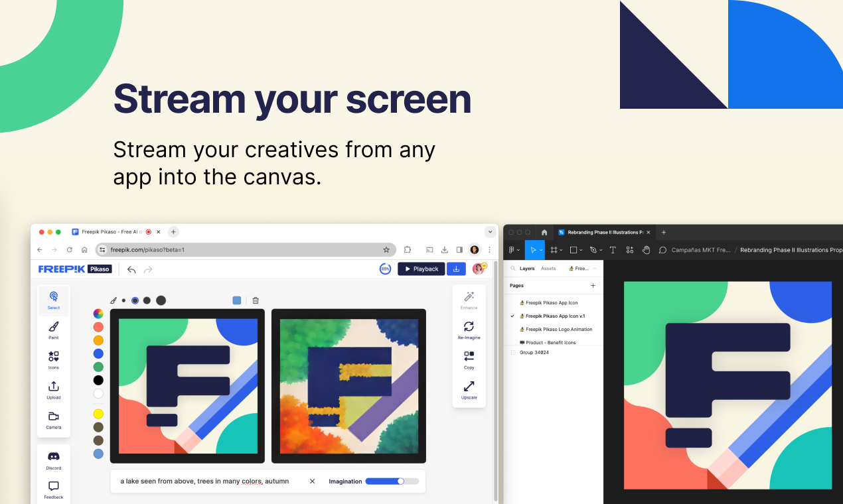Select the Hand tool in Figma

(646, 250)
